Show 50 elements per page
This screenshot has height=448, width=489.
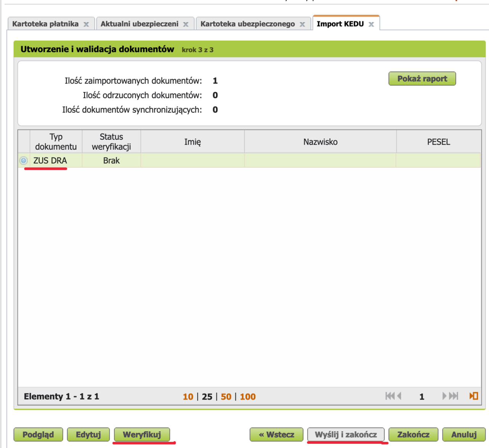tap(226, 397)
